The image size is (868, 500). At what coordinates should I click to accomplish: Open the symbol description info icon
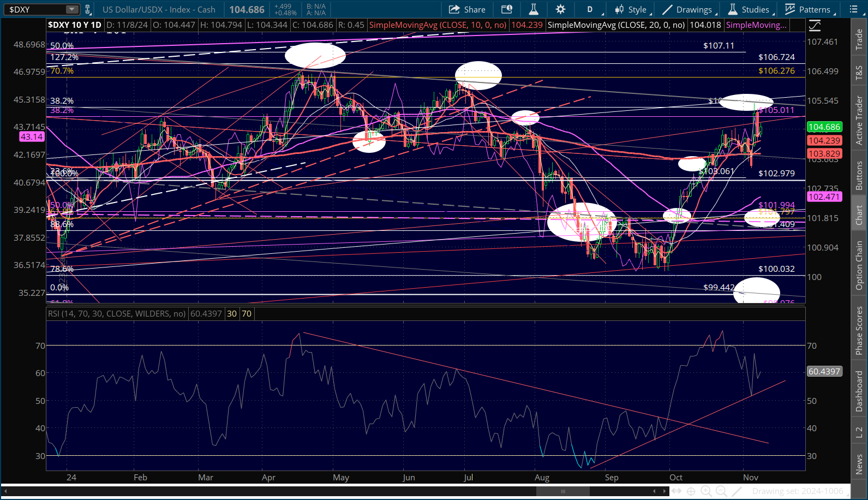click(x=507, y=9)
